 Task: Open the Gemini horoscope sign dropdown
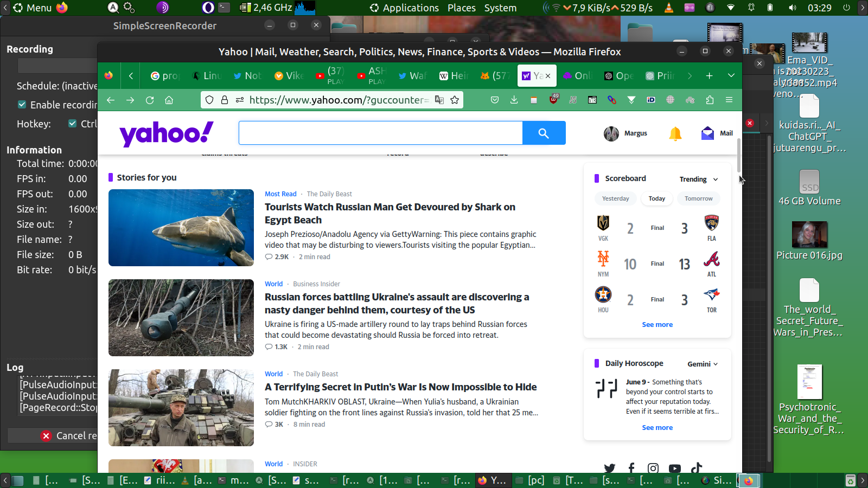pos(703,364)
